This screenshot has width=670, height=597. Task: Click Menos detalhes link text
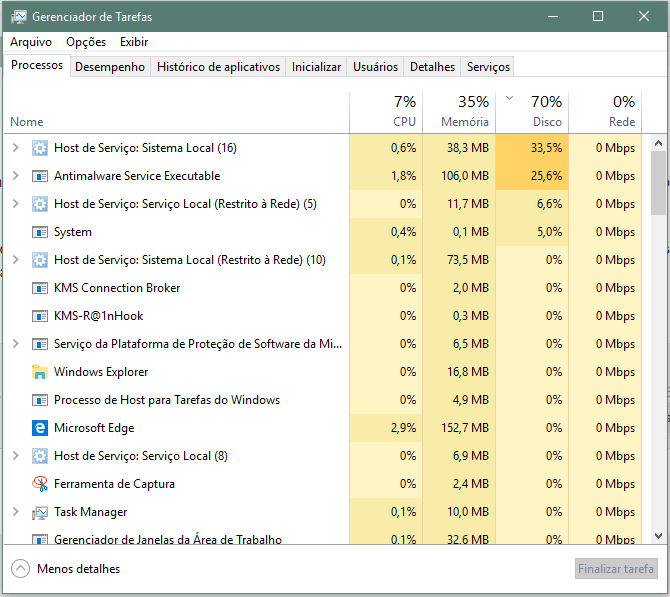pyautogui.click(x=79, y=569)
